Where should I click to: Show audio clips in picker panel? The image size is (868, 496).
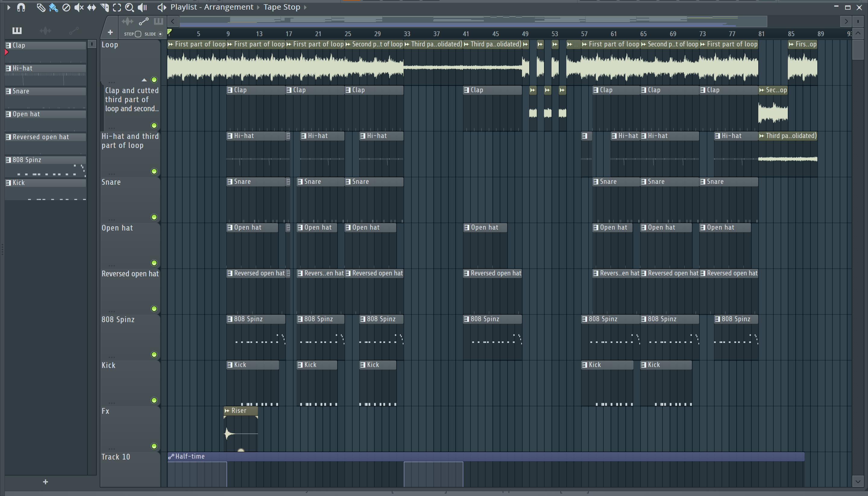[x=45, y=31]
